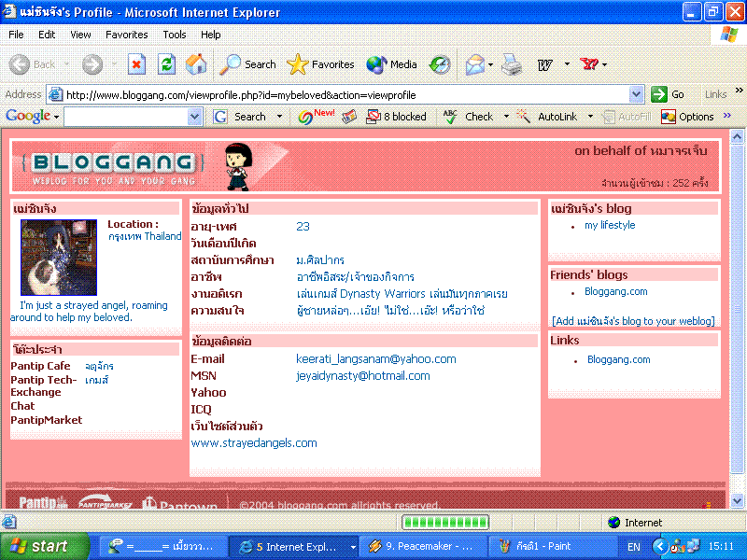This screenshot has height=560, width=747.
Task: Open Bloggang.com under Friends' blogs
Action: 616,291
